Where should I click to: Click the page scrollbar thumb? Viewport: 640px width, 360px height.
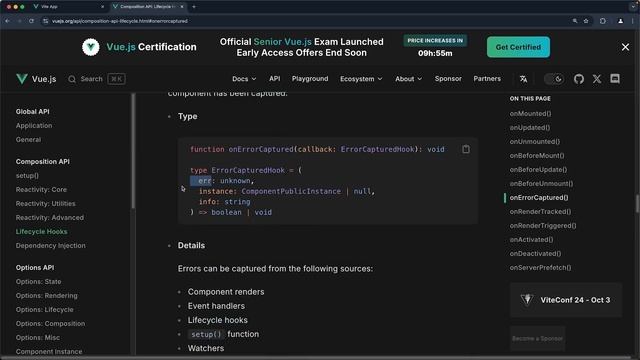coord(637,203)
